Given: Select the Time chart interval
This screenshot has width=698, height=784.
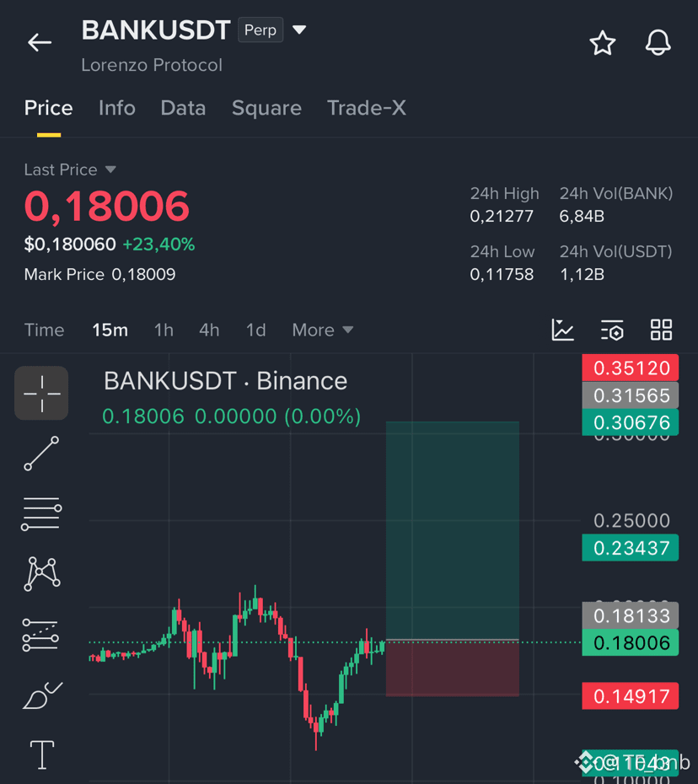Looking at the screenshot, I should tap(44, 330).
